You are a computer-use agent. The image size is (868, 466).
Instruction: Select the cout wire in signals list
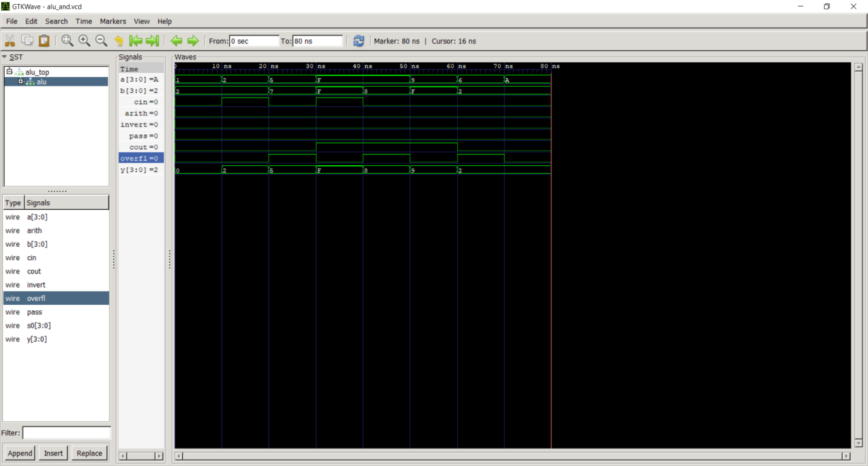[x=34, y=271]
